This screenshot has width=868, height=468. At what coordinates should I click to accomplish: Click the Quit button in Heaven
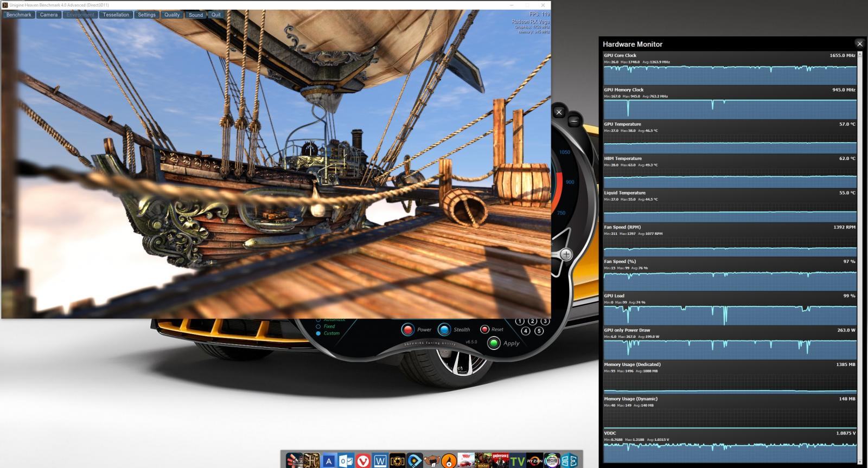[x=216, y=15]
